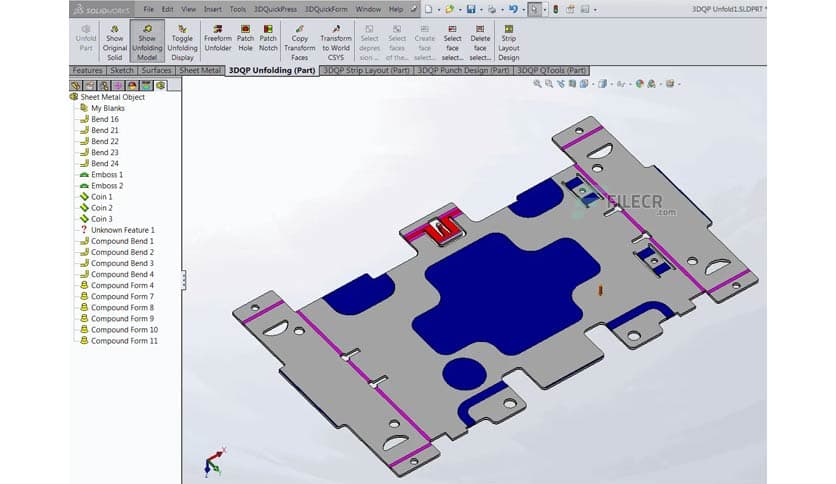The image size is (836, 484).
Task: Select Unknown Feature 1 in tree
Action: coord(117,230)
